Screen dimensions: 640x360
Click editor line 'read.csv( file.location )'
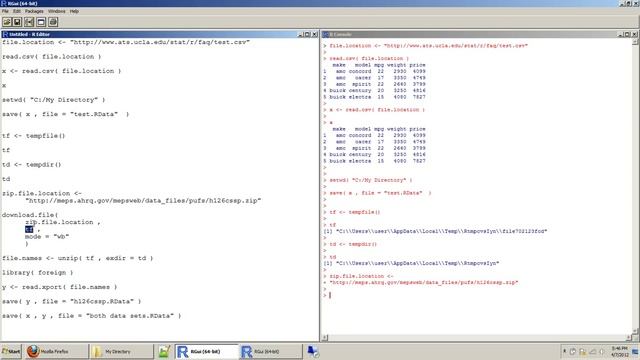click(51, 56)
